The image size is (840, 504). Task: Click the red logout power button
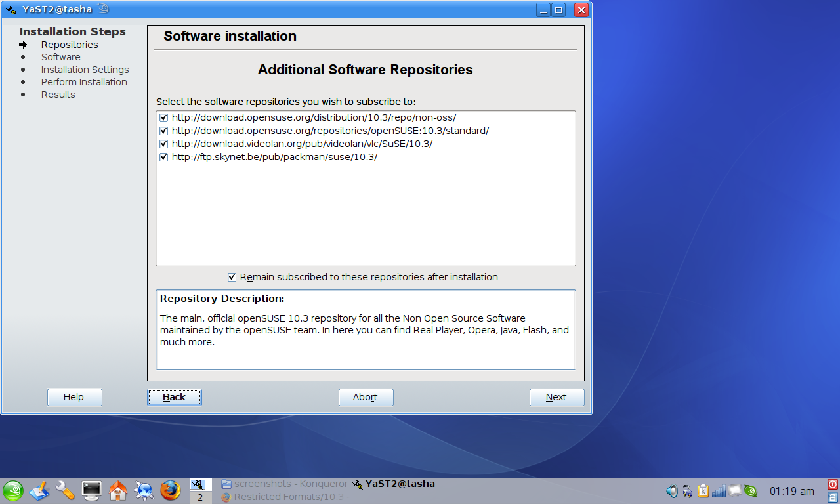point(833,484)
